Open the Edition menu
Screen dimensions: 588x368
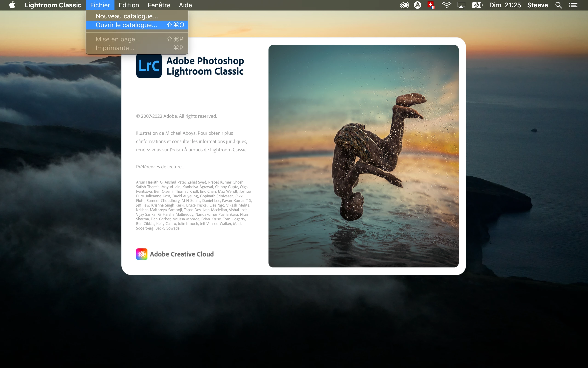pyautogui.click(x=129, y=5)
